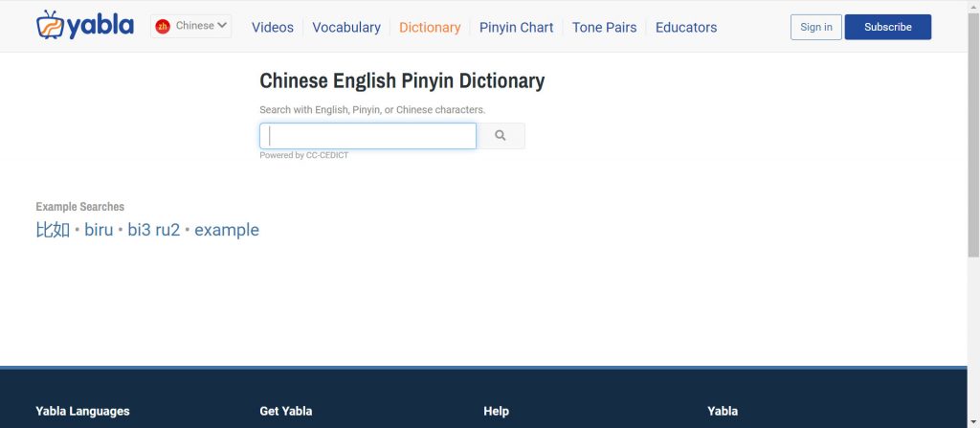Click the magnifying glass search button
The image size is (980, 428).
pos(500,136)
